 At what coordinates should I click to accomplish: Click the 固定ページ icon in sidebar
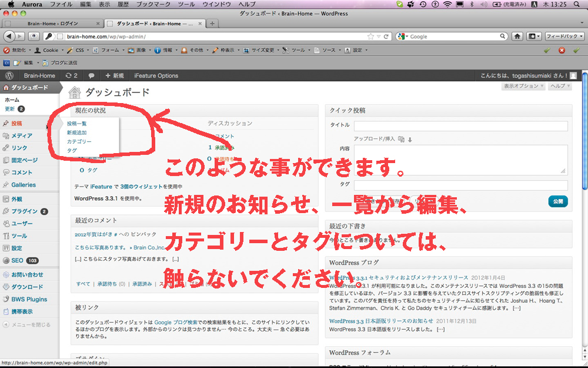6,160
